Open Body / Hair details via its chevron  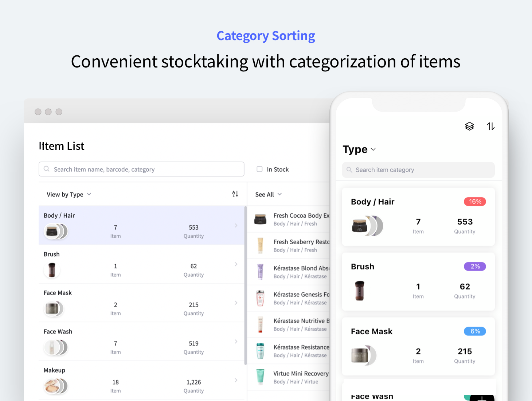236,225
